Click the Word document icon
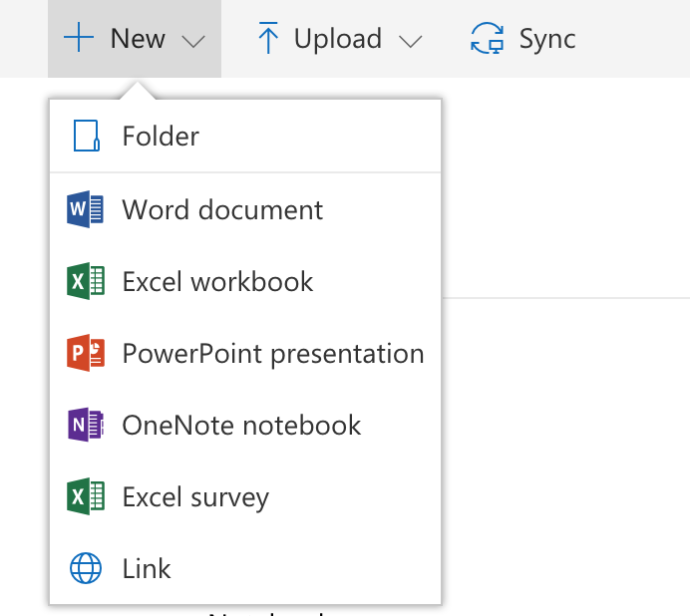 click(x=86, y=210)
